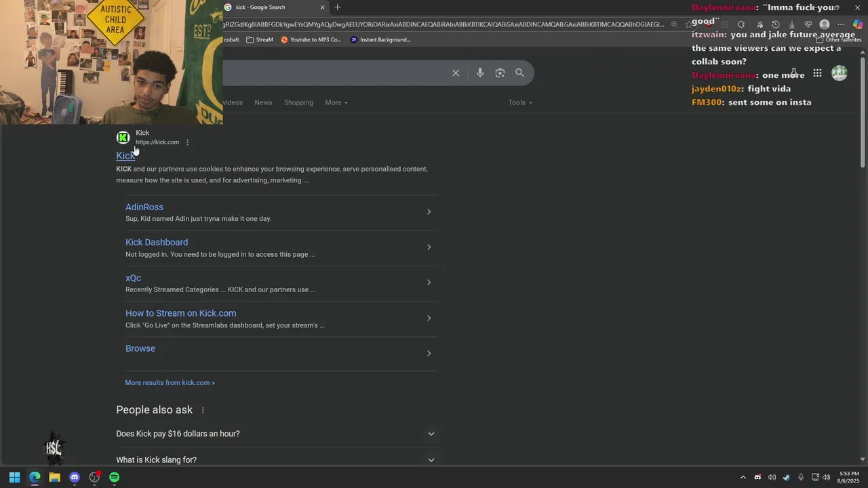Start voice search with microphone icon
This screenshot has width=868, height=488.
480,73
